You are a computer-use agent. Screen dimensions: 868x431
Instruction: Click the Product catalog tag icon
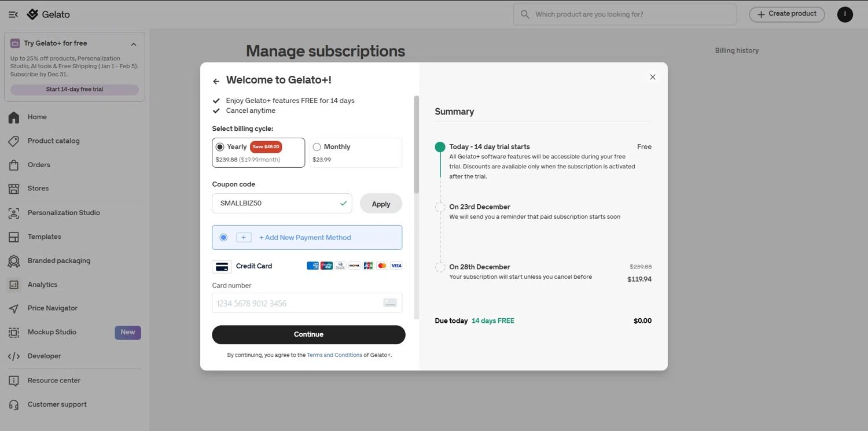click(x=14, y=141)
